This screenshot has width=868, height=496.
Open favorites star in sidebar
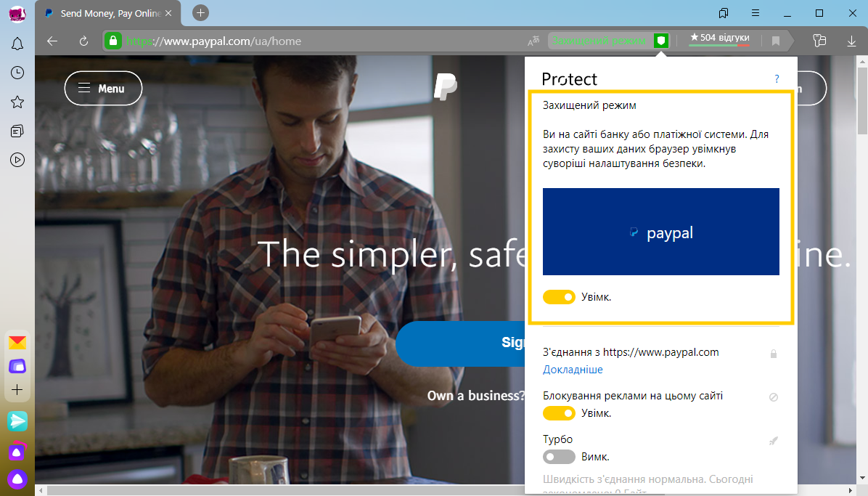17,102
